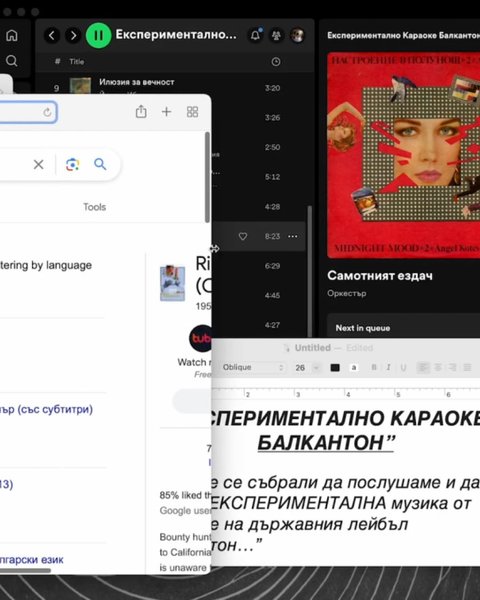This screenshot has height=600, width=480.
Task: Open new Safari tab plus button
Action: tap(167, 112)
